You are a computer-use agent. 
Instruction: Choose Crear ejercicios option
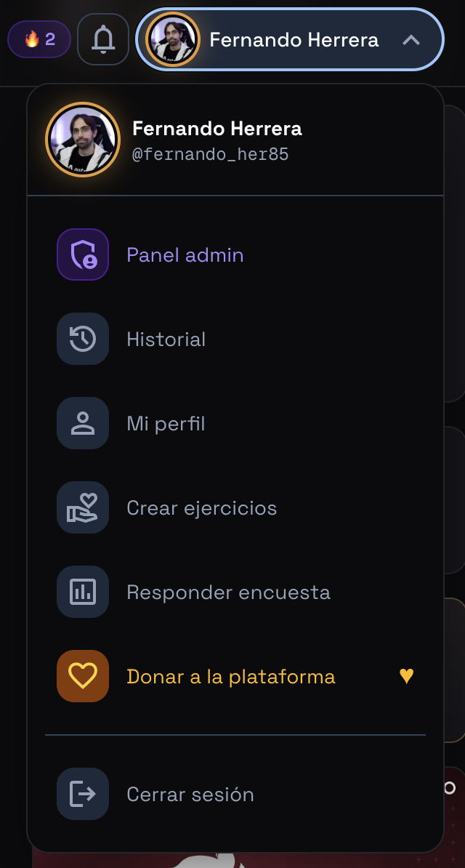click(x=235, y=507)
